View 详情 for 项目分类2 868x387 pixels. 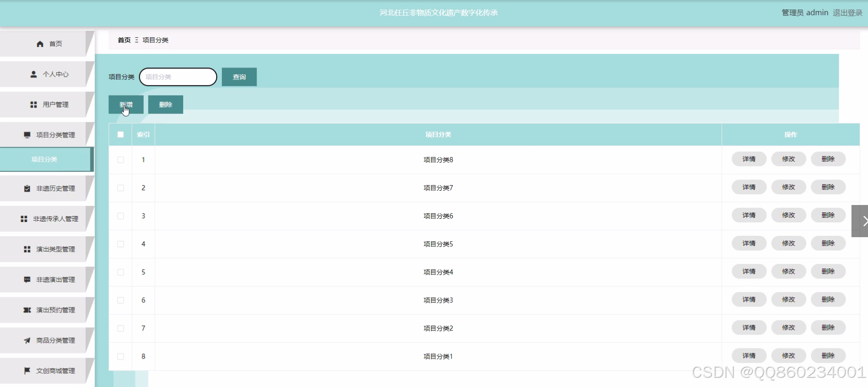749,327
